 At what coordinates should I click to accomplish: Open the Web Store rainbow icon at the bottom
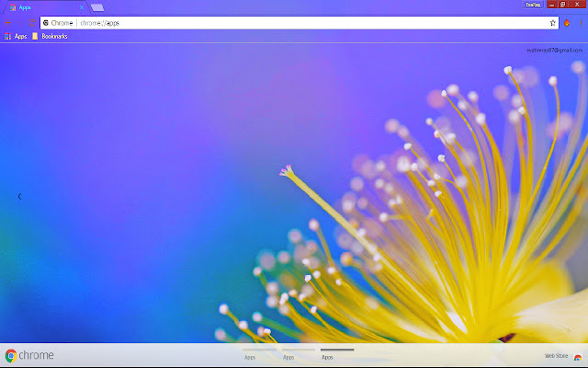(578, 357)
